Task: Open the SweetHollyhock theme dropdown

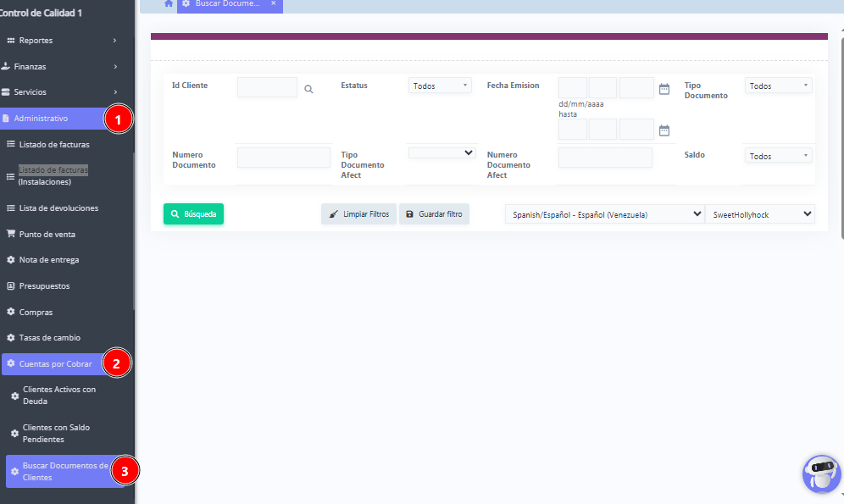Action: pos(759,214)
